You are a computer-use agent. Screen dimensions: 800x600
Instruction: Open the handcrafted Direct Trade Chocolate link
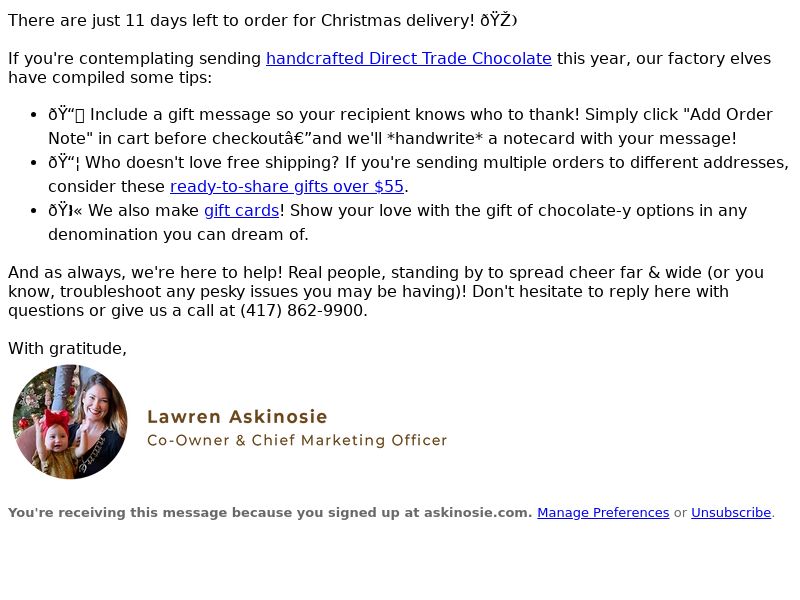click(x=409, y=59)
